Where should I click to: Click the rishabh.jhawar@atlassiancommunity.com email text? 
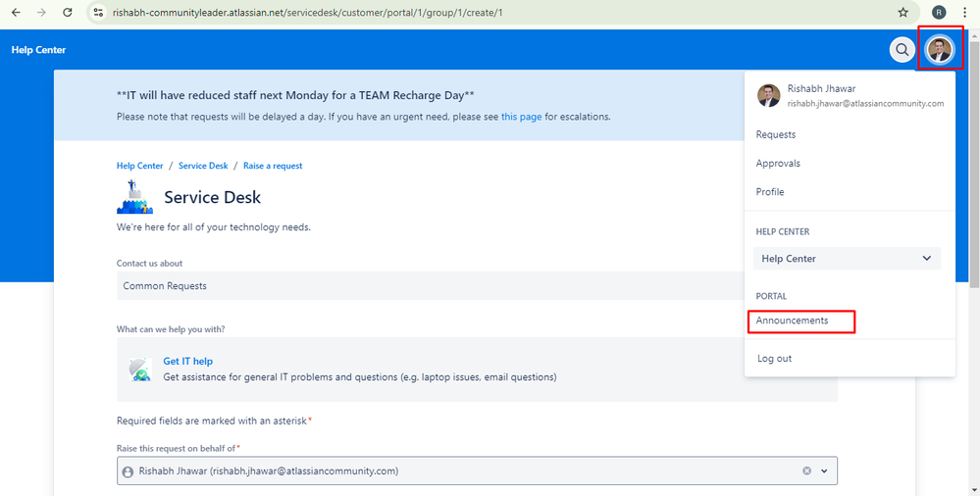click(x=865, y=104)
